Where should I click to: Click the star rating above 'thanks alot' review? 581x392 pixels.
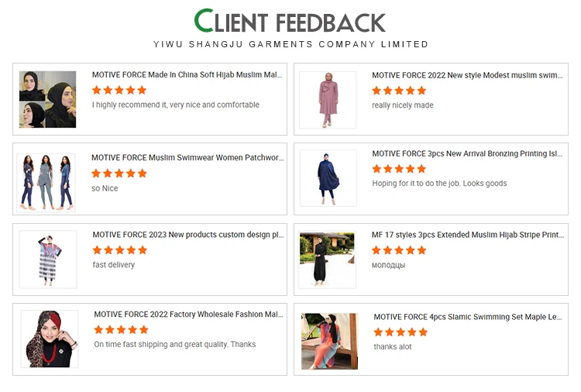pos(401,332)
